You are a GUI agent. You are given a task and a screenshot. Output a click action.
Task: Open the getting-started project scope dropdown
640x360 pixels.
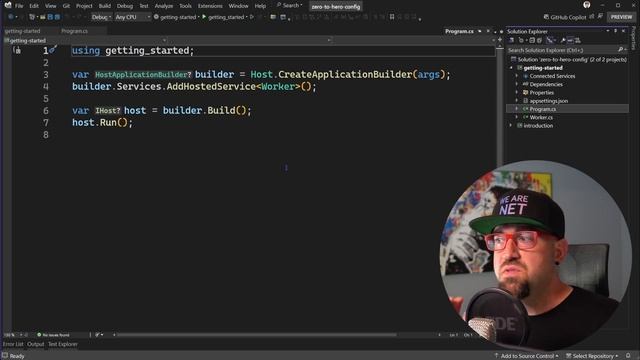pos(85,40)
